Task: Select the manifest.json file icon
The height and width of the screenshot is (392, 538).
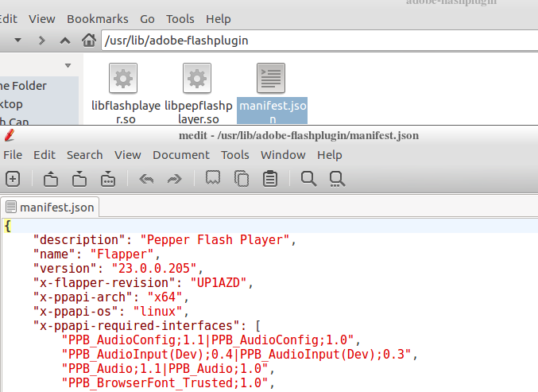Action: (271, 78)
